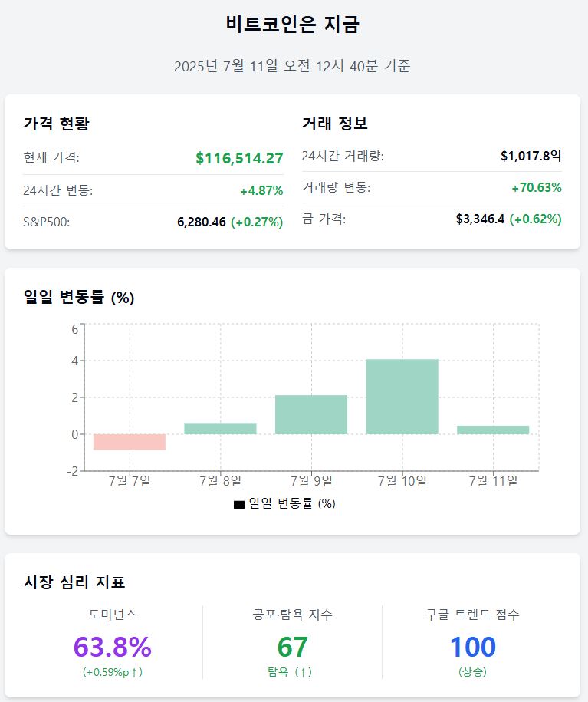588x702 pixels.
Task: Click the 공포·탐욕 지수 67 figure
Action: (292, 647)
